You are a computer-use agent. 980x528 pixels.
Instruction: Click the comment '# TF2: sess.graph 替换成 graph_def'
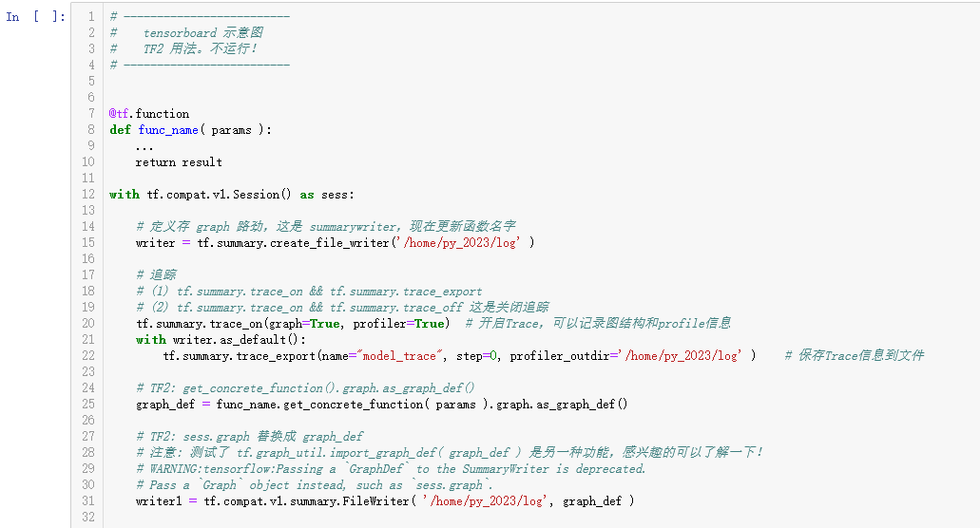249,436
